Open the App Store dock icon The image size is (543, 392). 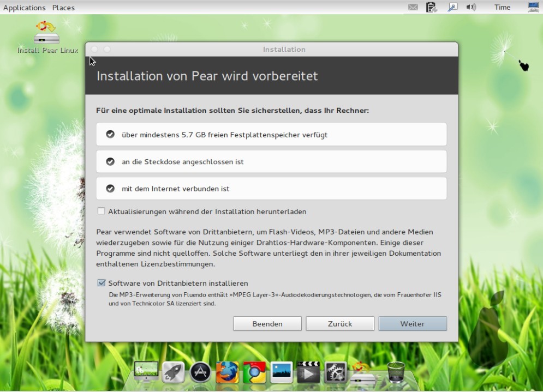pyautogui.click(x=200, y=372)
